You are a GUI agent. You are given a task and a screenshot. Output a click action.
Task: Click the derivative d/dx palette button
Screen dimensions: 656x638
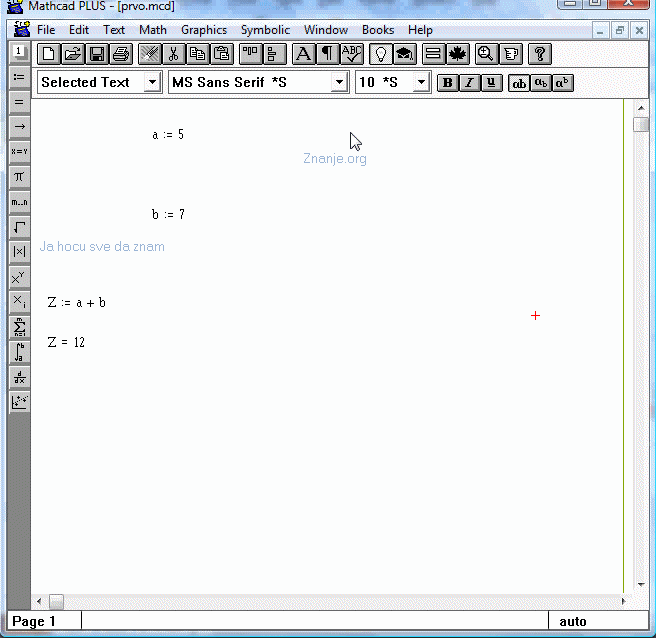tap(19, 377)
